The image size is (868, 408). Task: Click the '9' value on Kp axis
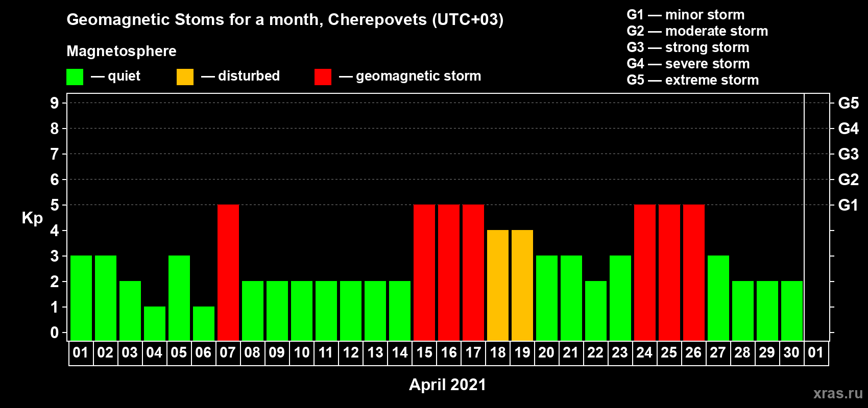point(55,103)
